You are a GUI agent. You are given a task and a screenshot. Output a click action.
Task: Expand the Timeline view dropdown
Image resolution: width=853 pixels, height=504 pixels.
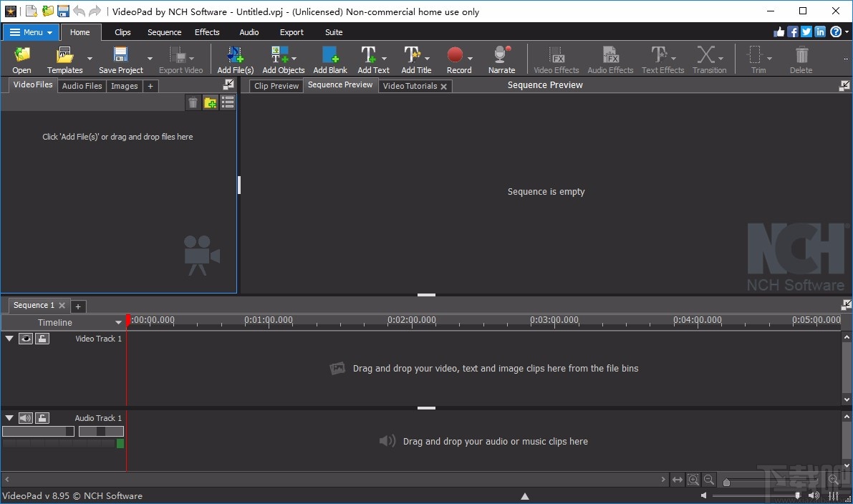point(119,322)
